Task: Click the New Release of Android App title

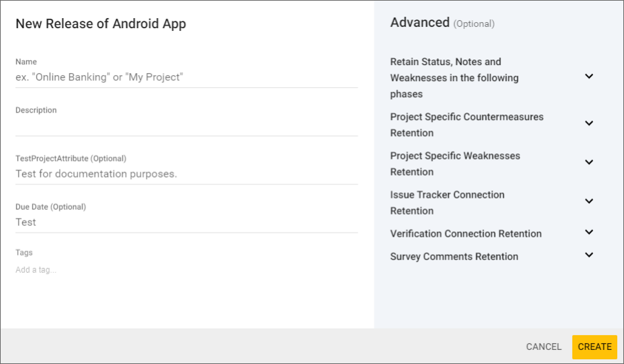Action: pos(101,24)
